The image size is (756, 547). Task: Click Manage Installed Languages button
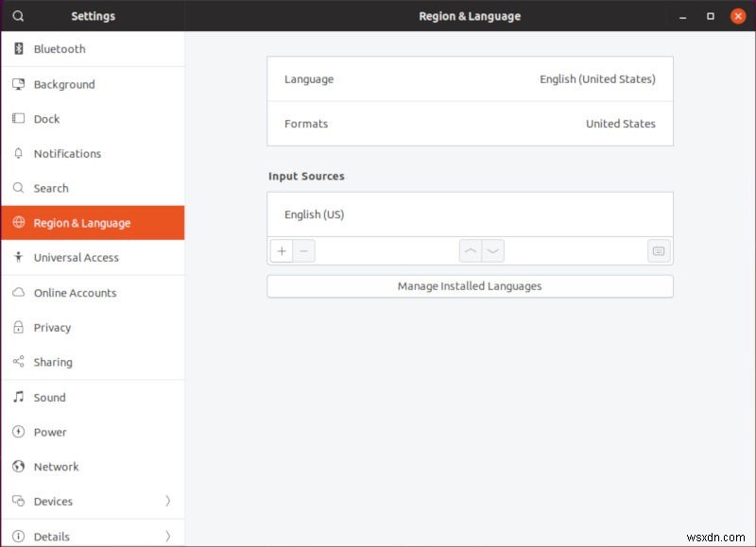[470, 286]
